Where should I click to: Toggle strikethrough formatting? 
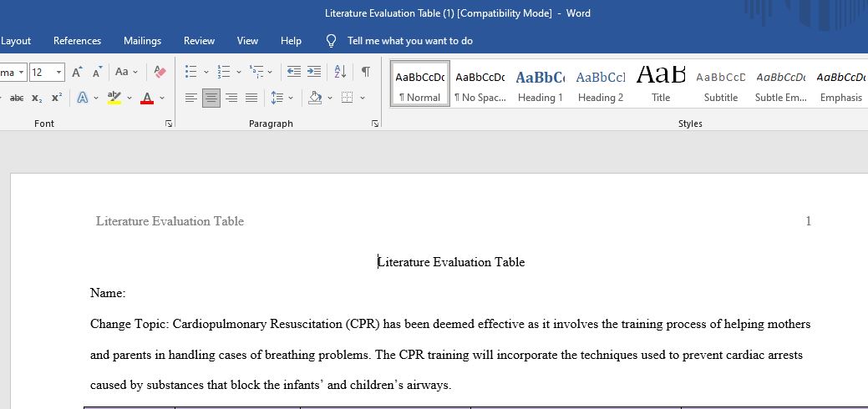click(x=18, y=98)
